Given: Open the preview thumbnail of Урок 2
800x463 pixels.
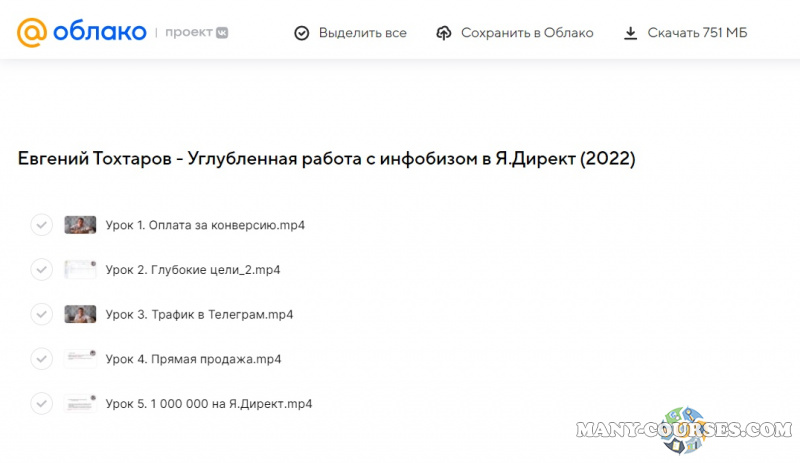Looking at the screenshot, I should pos(80,270).
